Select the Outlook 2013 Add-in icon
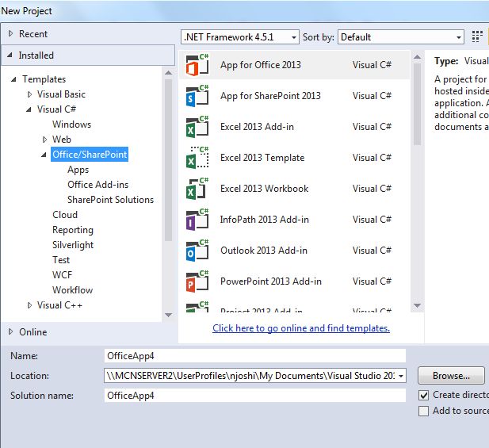 pos(197,251)
